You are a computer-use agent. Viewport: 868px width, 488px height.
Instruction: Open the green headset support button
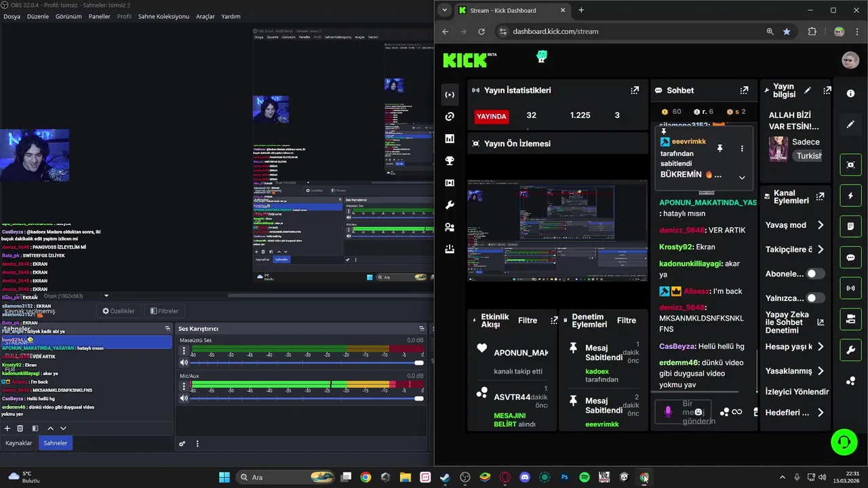point(844,442)
